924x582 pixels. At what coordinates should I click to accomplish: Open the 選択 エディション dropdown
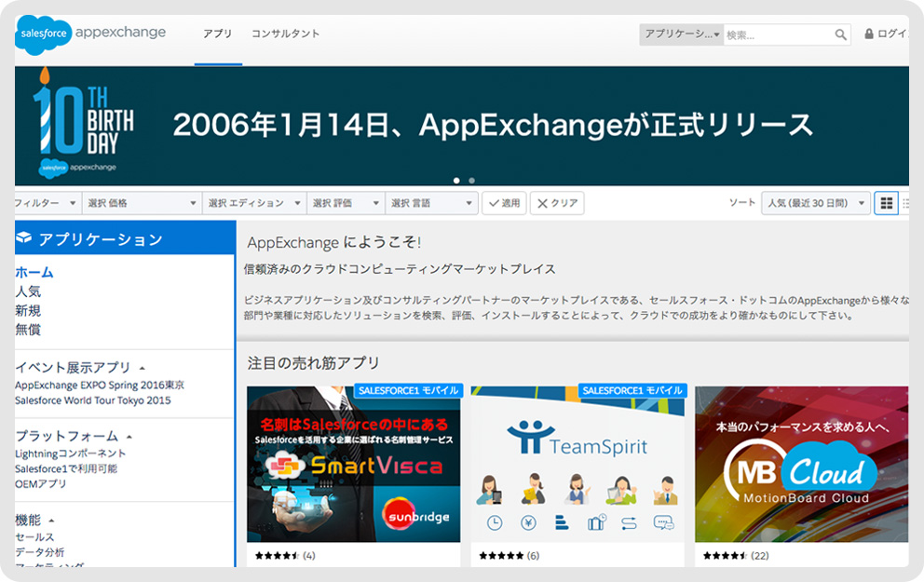254,203
